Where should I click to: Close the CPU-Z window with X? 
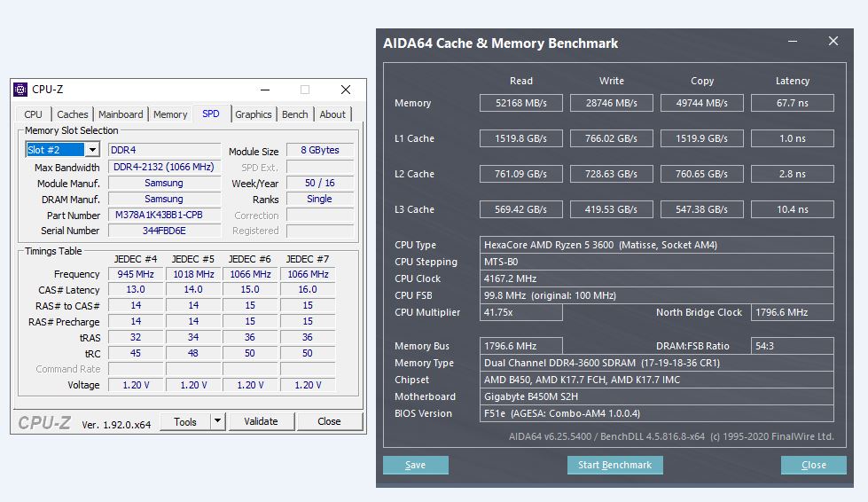346,90
